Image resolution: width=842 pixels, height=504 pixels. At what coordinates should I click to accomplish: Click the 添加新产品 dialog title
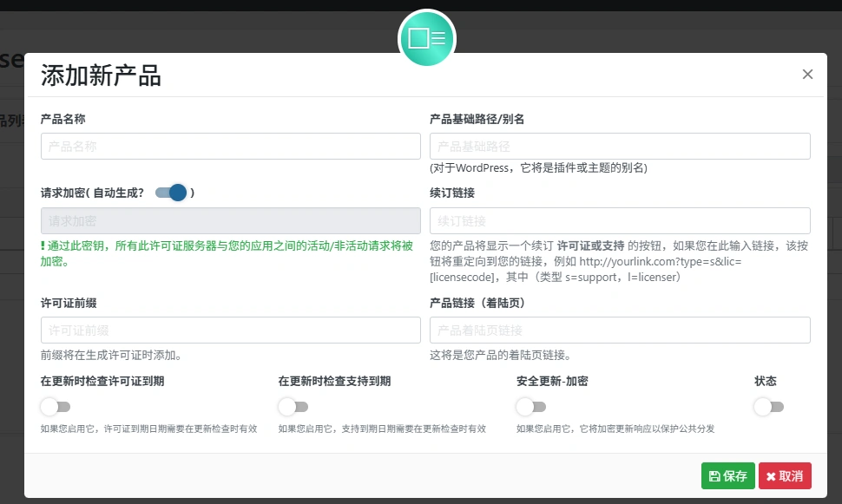click(101, 75)
